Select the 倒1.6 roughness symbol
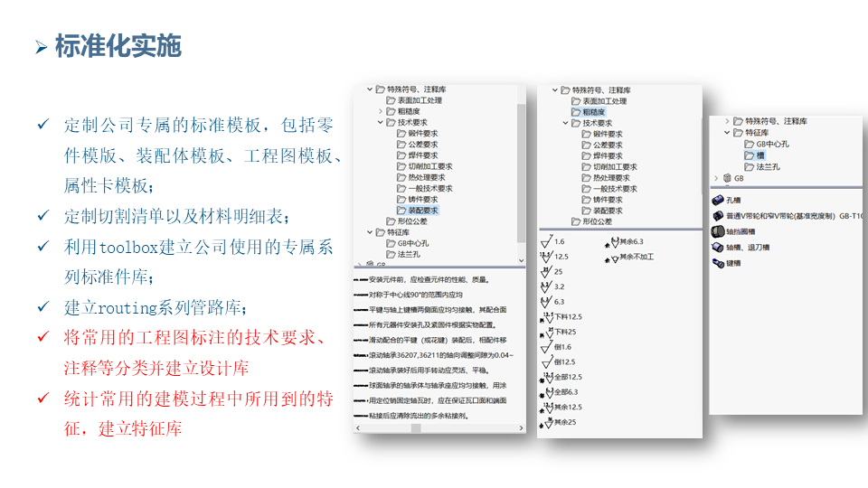 pos(546,347)
